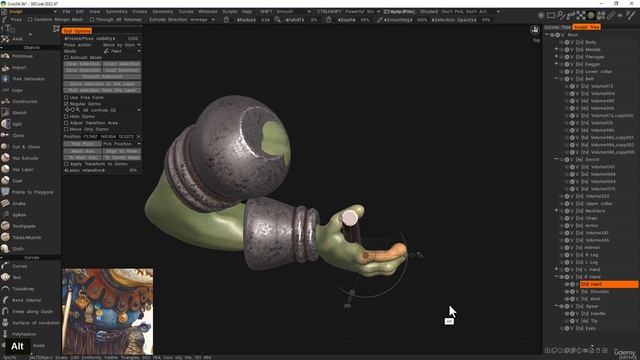Screen dimensions: 640x360
Task: Select the Coat tool
Action: tap(17, 180)
